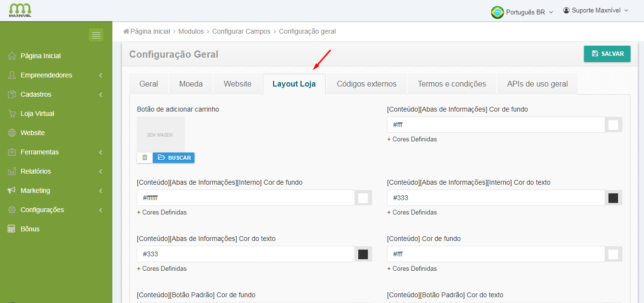The image size is (644, 303).
Task: Open Cores Definidas under Abas Interno Cor do texto
Action: (x=414, y=213)
